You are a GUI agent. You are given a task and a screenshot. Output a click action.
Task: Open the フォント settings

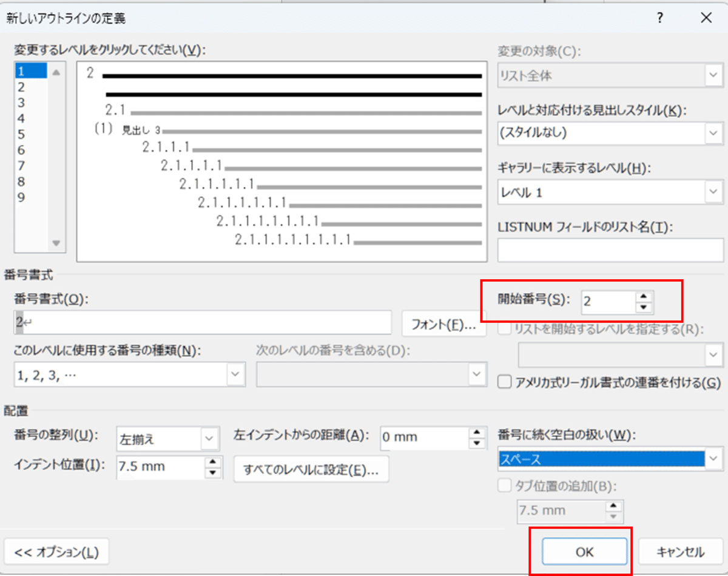pos(444,324)
